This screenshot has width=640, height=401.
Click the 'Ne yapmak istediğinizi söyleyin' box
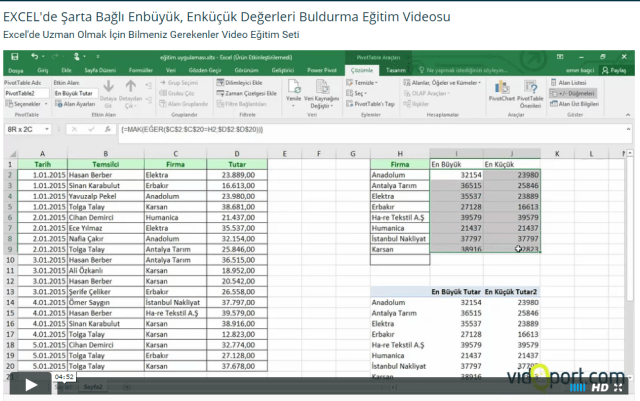tap(463, 70)
